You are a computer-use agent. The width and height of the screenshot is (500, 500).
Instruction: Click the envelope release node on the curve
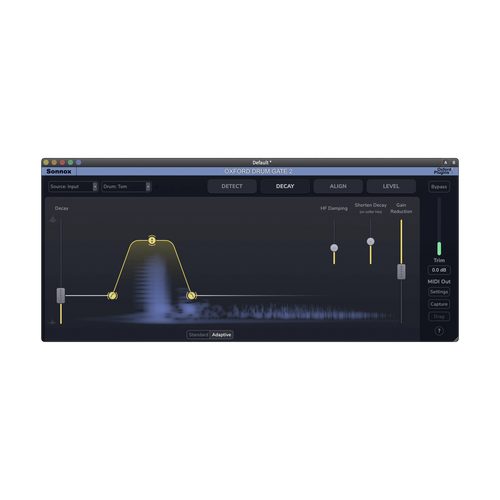pyautogui.click(x=191, y=295)
